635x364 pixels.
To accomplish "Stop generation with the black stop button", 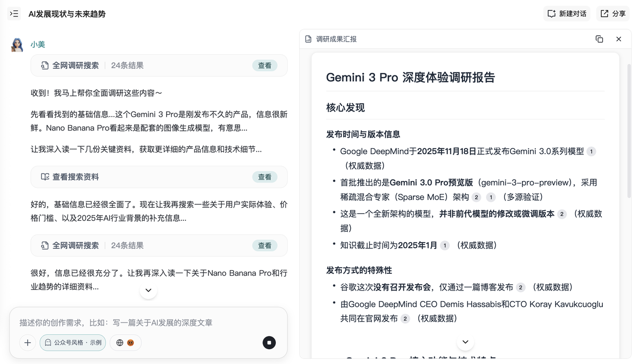I will pyautogui.click(x=269, y=343).
